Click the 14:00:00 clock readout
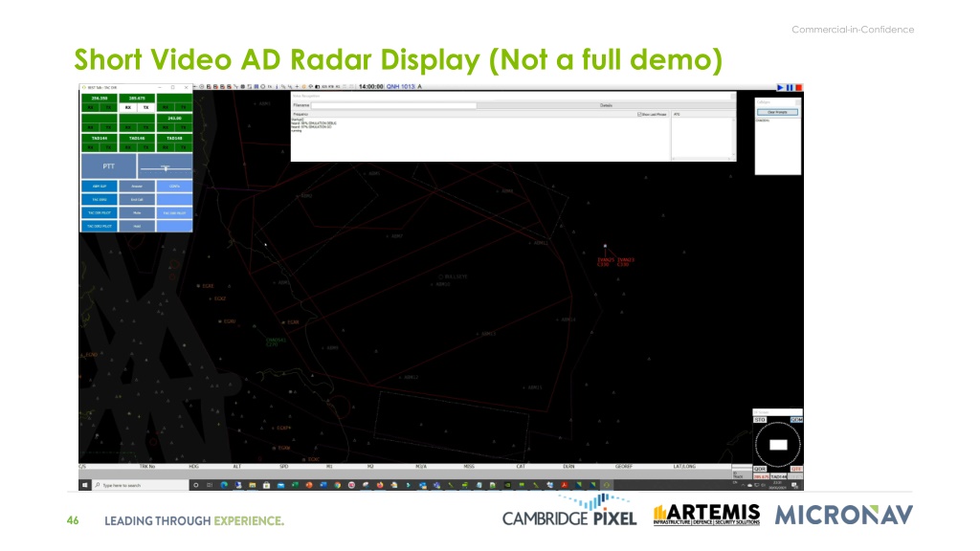 (x=370, y=87)
